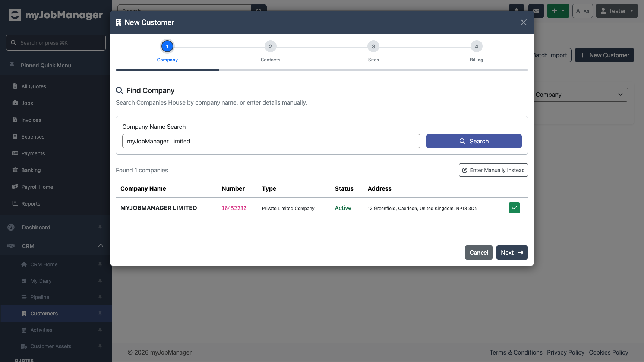Viewport: 644px width, 362px height.
Task: Click the pin icon next to Dashboard
Action: (100, 227)
